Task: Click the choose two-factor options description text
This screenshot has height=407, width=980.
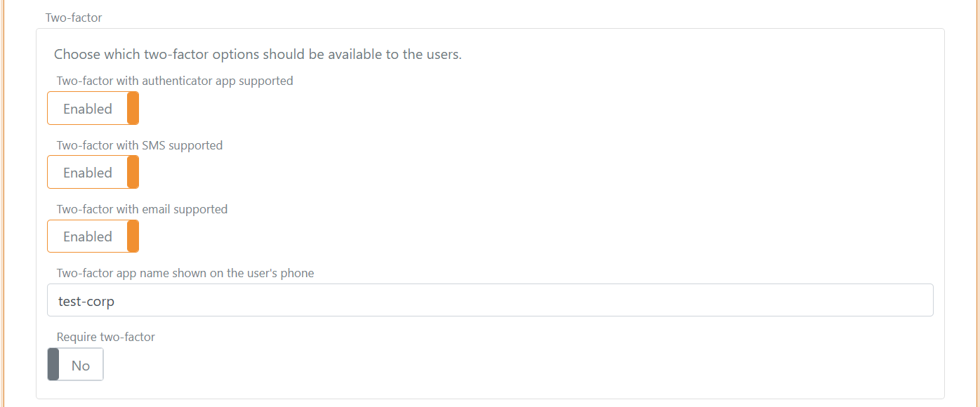Action: (257, 54)
